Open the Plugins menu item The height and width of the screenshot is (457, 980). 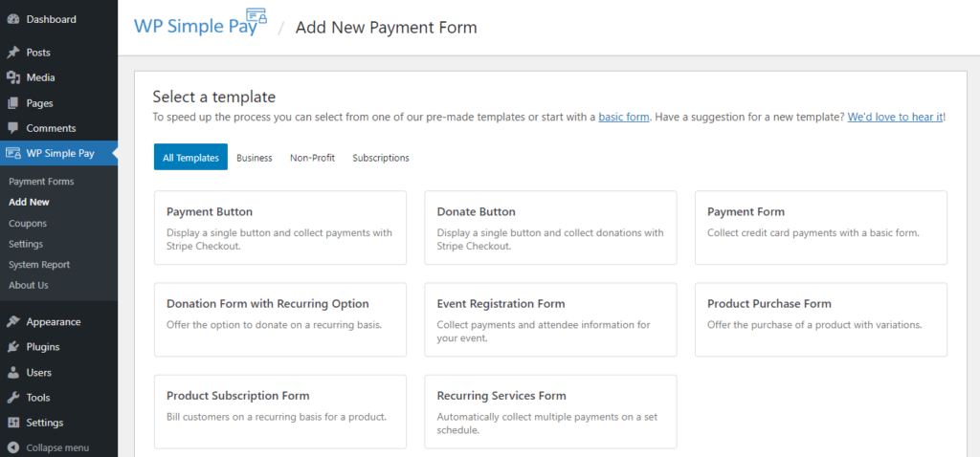[x=58, y=347]
